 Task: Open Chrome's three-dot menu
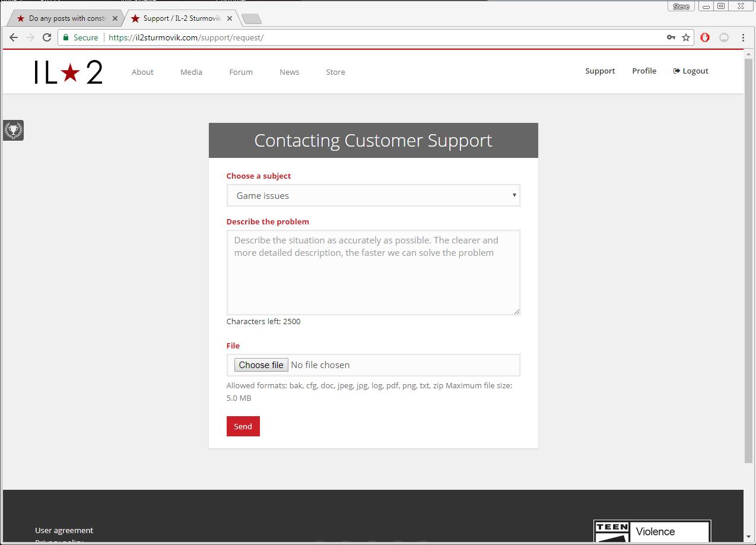click(x=743, y=37)
